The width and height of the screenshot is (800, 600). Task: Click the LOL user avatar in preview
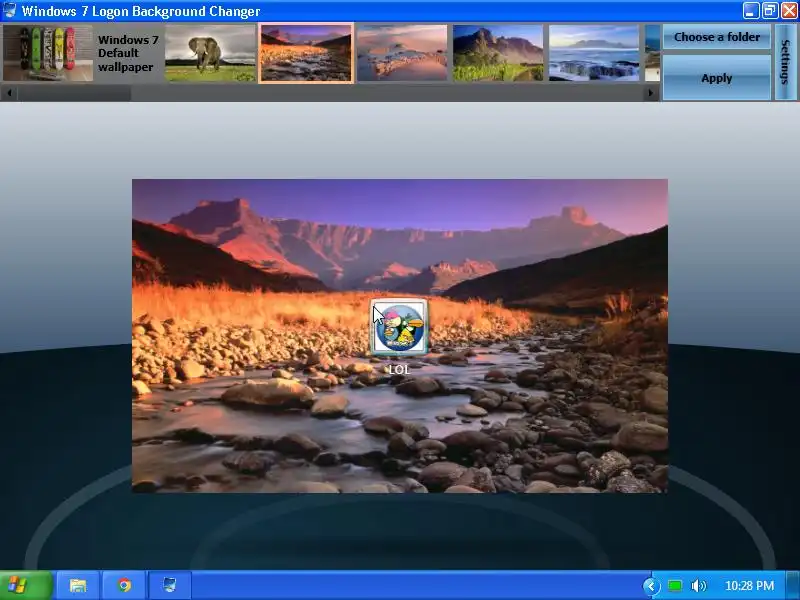tap(399, 327)
